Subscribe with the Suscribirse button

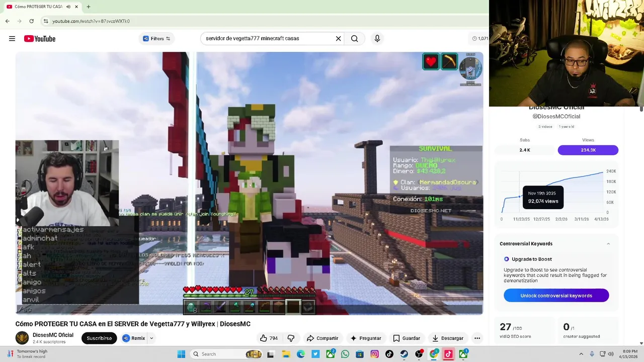99,338
